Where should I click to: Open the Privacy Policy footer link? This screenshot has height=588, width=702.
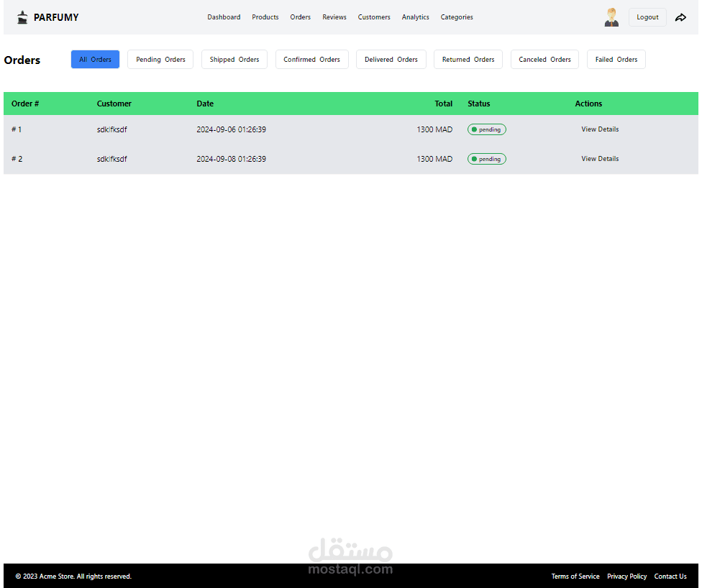626,576
